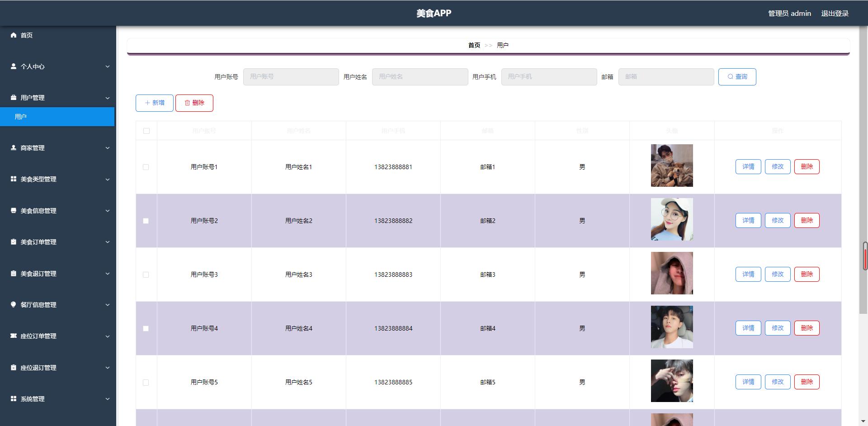Expand the 座位退订管理 chevron

click(108, 368)
